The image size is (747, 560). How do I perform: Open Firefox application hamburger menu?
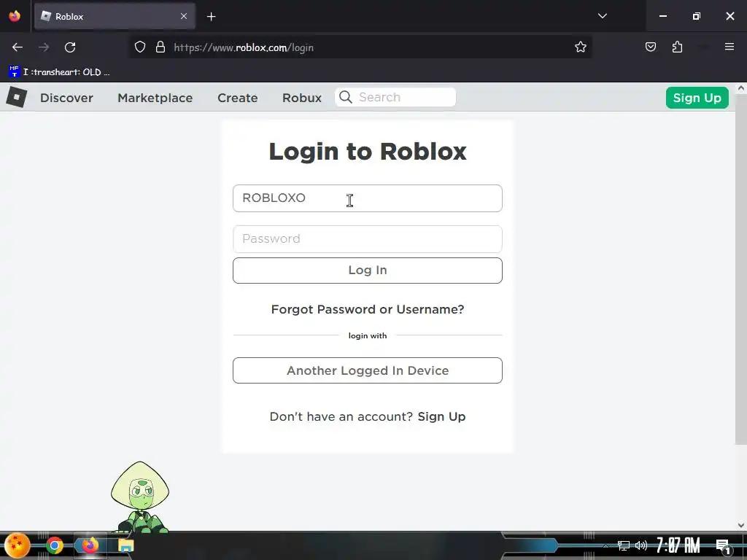(x=729, y=47)
